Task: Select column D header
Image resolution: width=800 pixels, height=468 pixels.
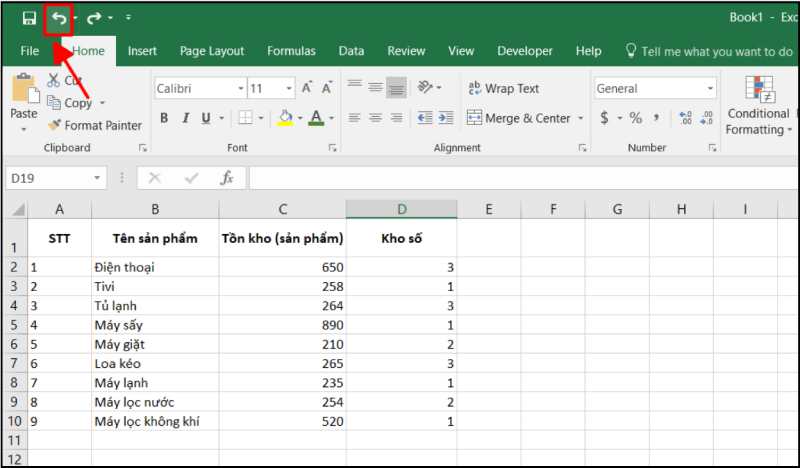Action: [402, 209]
